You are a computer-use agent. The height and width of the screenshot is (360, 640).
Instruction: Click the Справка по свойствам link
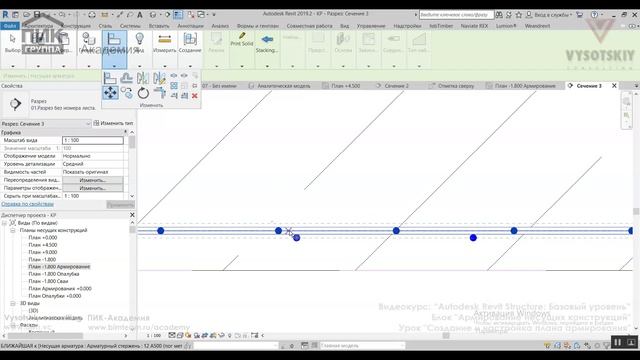pyautogui.click(x=27, y=204)
